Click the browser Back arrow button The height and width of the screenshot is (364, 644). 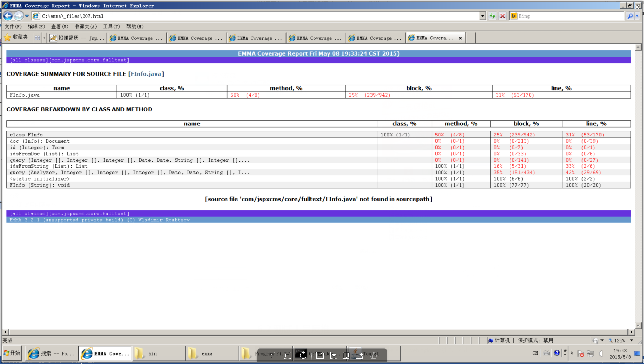click(x=8, y=16)
